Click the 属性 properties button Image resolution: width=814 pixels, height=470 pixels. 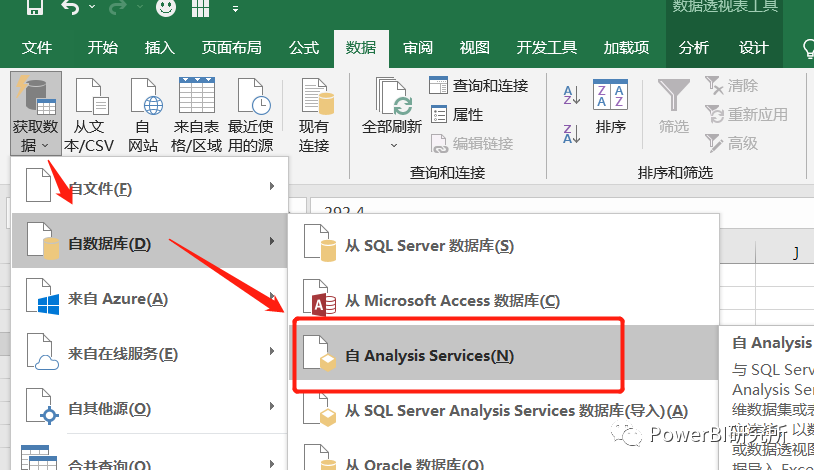(x=456, y=114)
